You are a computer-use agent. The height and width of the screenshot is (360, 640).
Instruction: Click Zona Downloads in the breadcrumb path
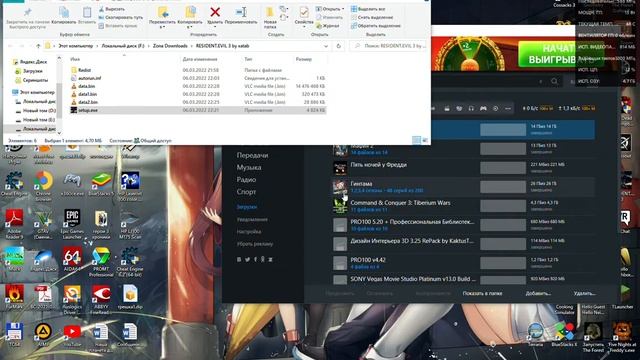170,46
